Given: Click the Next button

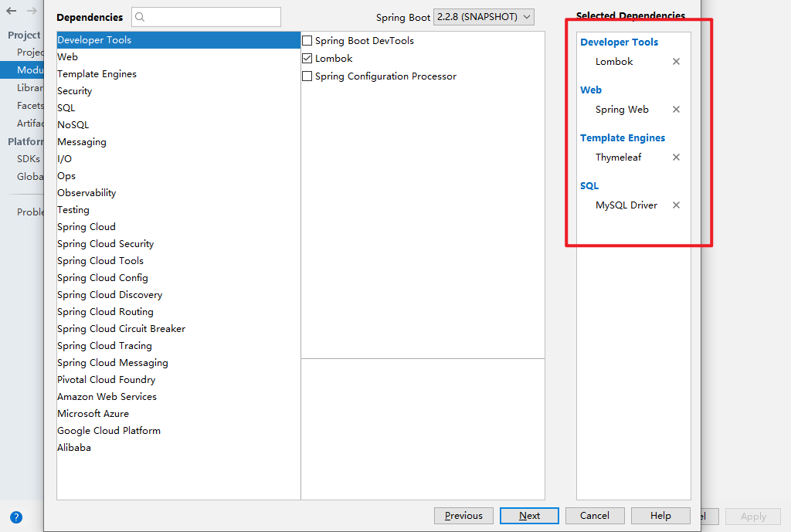Looking at the screenshot, I should coord(529,516).
